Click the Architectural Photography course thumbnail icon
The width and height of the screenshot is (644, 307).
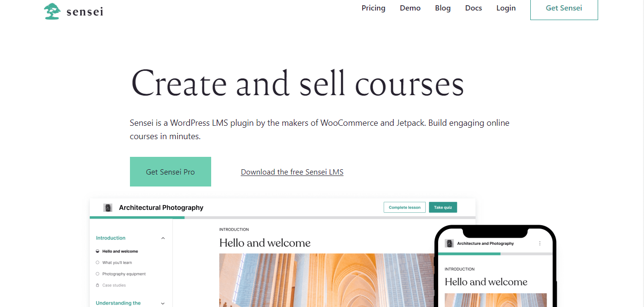click(108, 207)
